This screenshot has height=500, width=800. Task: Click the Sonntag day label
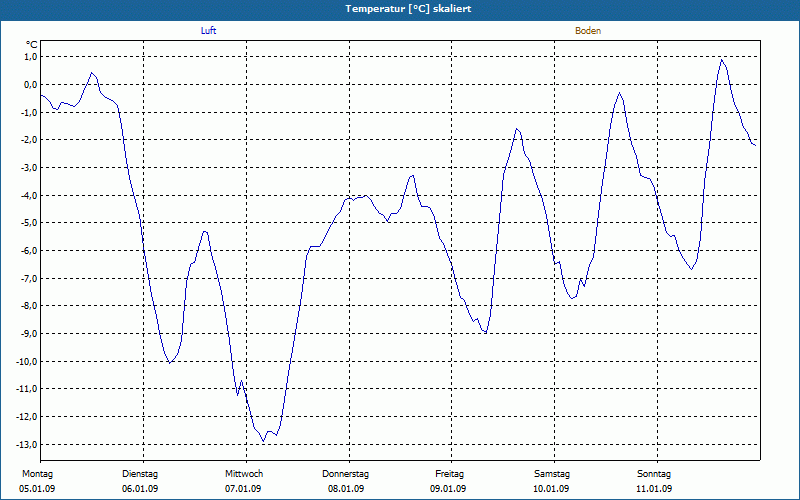[x=654, y=474]
